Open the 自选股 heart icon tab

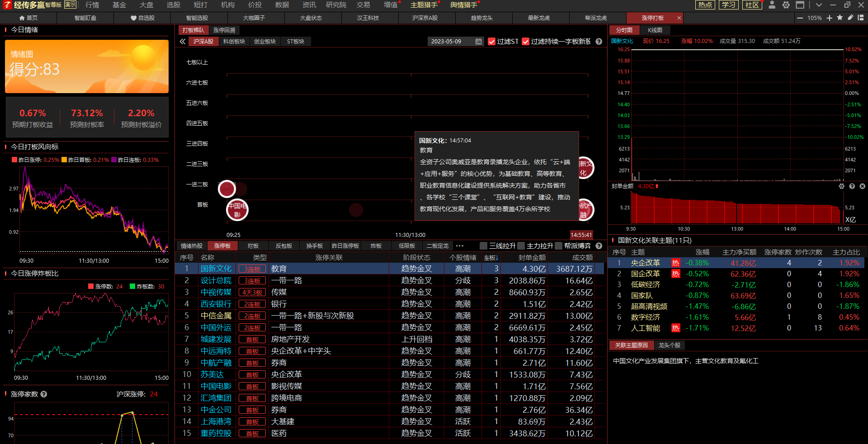pos(142,18)
